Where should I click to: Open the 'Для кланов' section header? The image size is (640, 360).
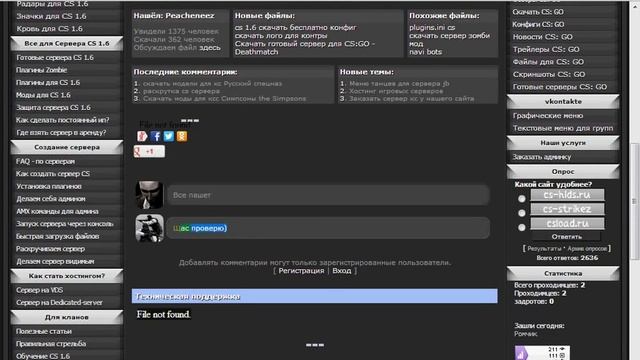click(x=67, y=317)
